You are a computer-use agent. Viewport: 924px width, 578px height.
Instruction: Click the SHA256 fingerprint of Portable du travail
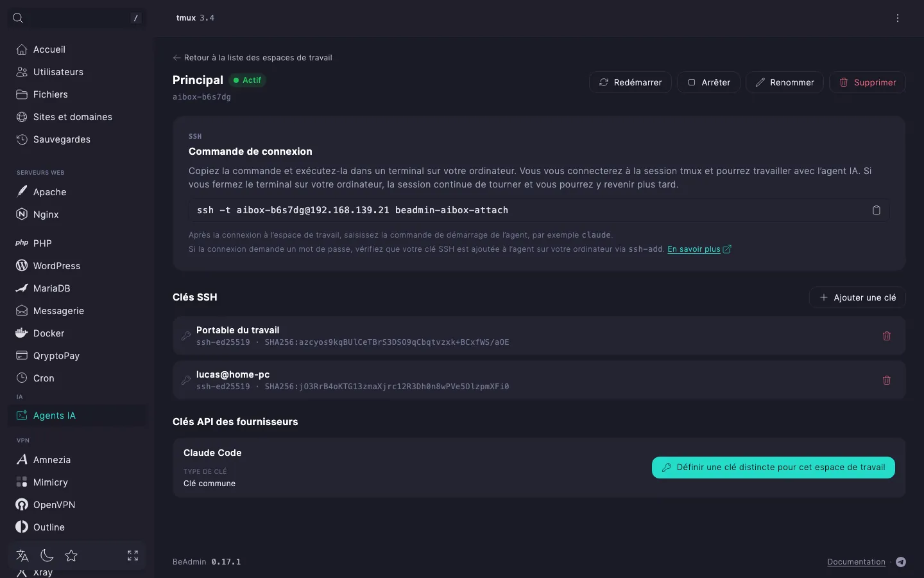pyautogui.click(x=387, y=342)
